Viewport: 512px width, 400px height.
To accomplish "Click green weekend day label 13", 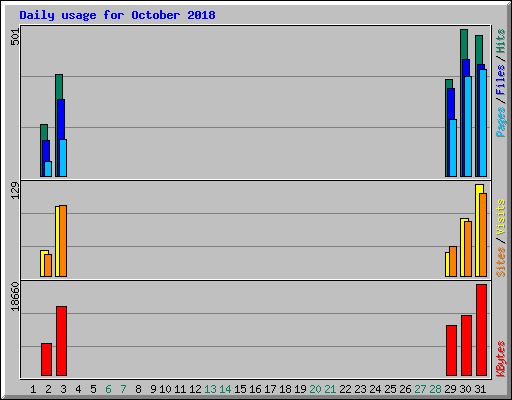I will pyautogui.click(x=210, y=389).
